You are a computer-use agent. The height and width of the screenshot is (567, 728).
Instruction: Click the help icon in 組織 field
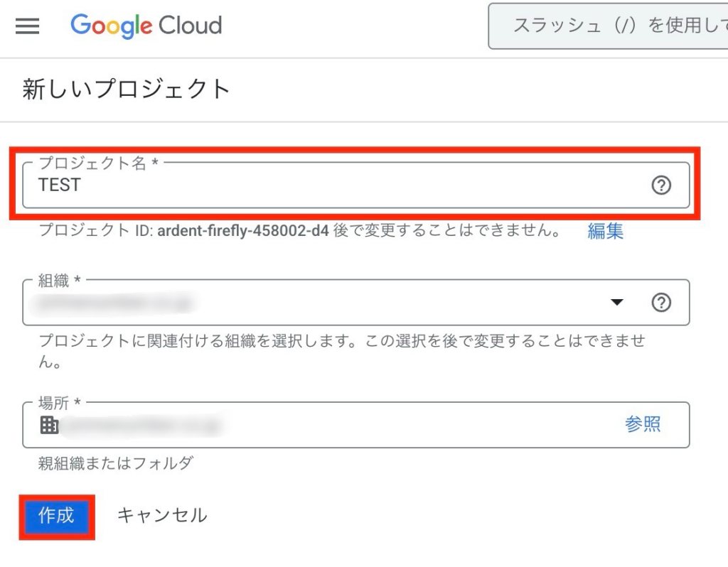661,303
